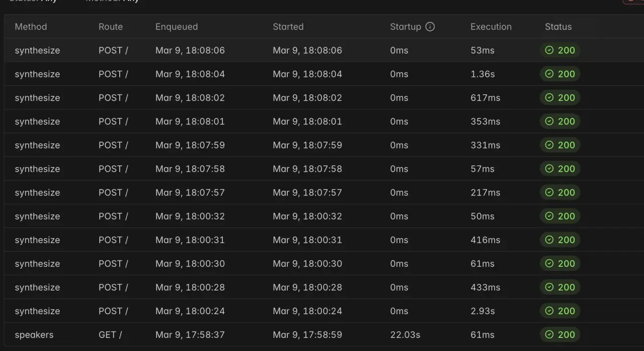Click the 200 status badge on the 617ms row

[x=560, y=98]
